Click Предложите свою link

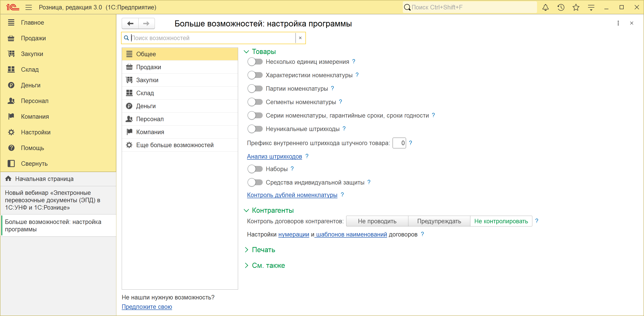147,307
